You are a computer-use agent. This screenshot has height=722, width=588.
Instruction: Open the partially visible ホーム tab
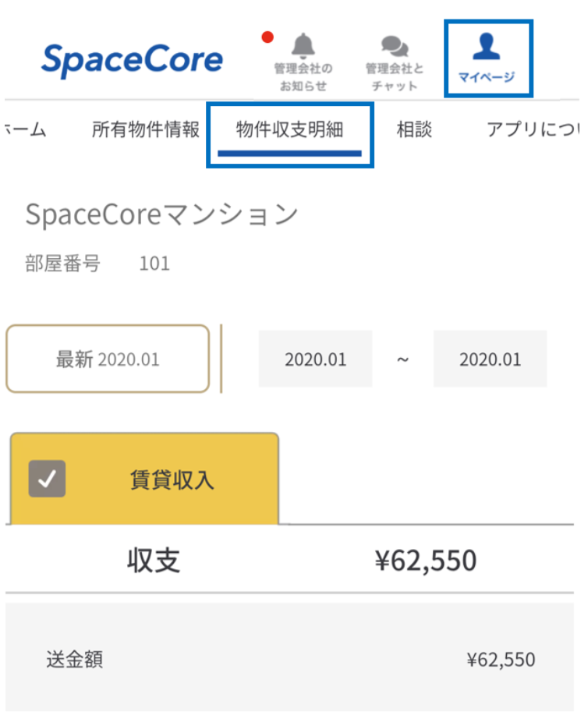coord(23,130)
